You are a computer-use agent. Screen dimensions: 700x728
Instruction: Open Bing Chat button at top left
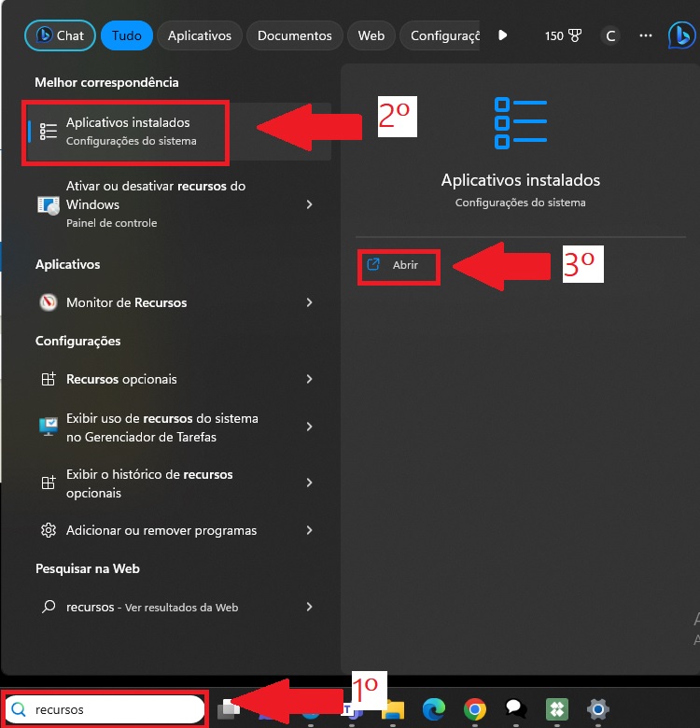tap(59, 35)
